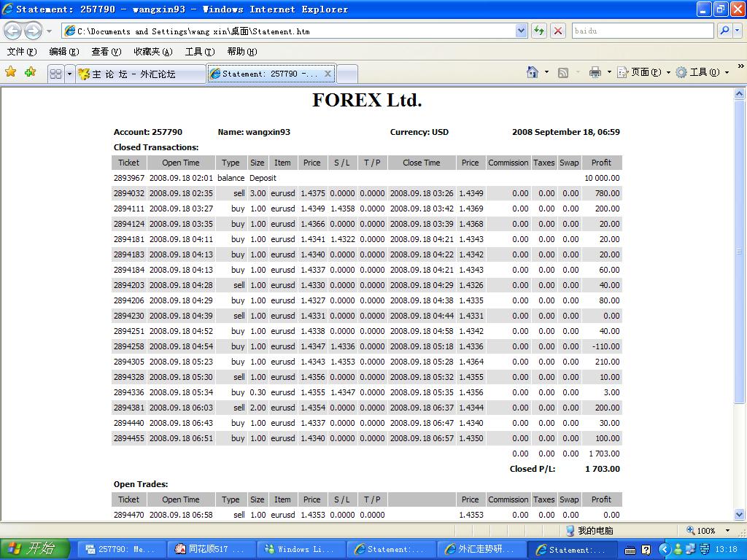Click the Account: 257790 label
747x560 pixels.
click(x=147, y=132)
